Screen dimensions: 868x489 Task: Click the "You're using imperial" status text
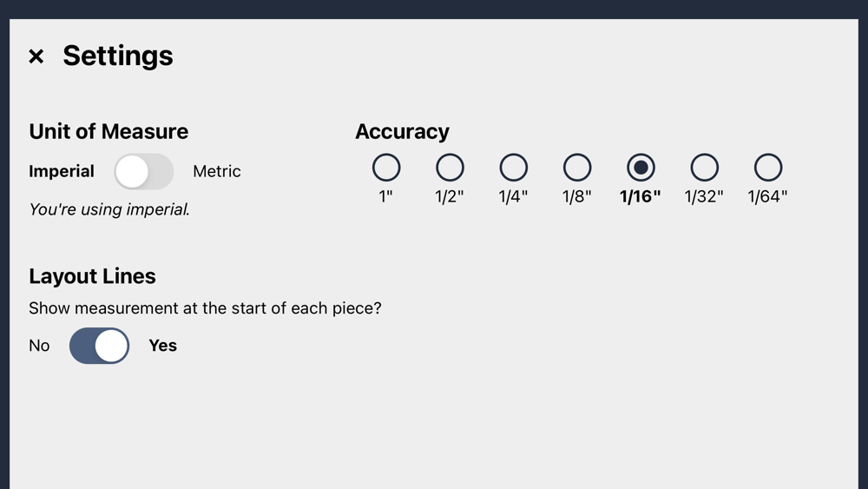coord(109,209)
